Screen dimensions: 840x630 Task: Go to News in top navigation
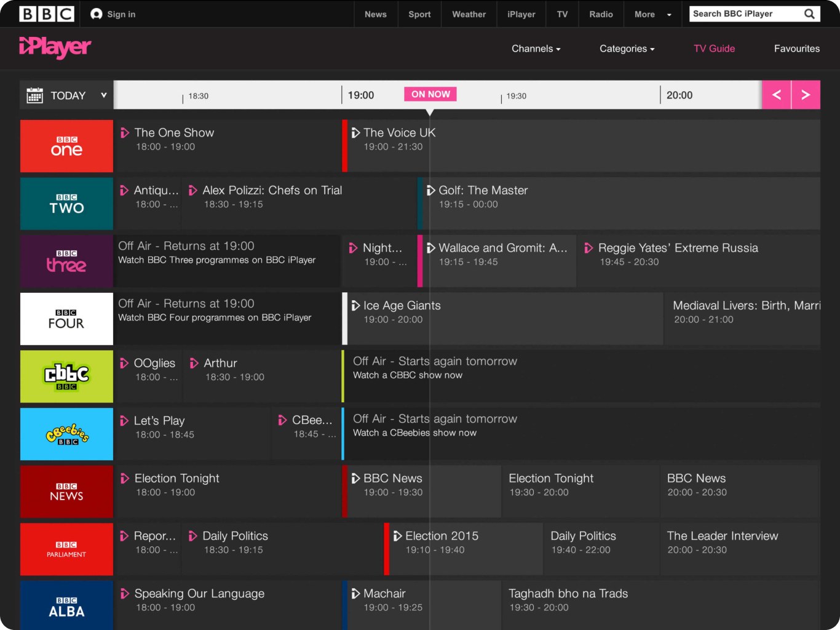376,14
